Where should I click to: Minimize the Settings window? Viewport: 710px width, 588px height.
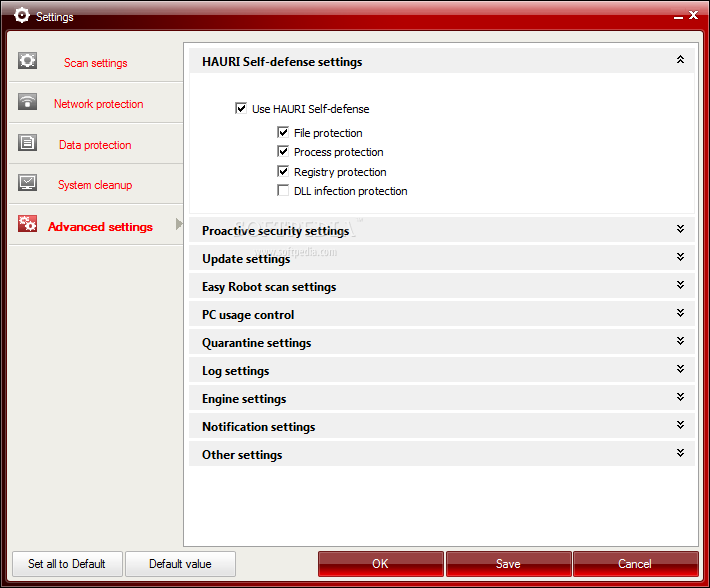(678, 16)
